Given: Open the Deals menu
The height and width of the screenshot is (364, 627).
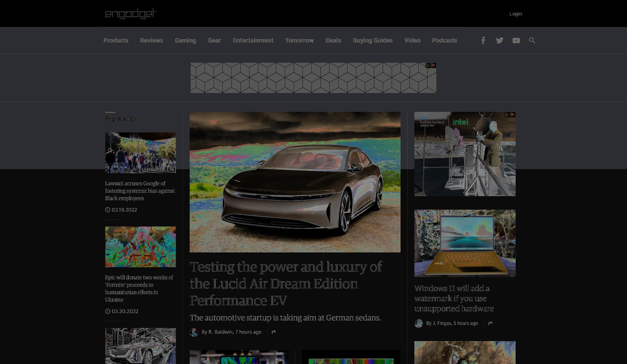Looking at the screenshot, I should pos(333,40).
